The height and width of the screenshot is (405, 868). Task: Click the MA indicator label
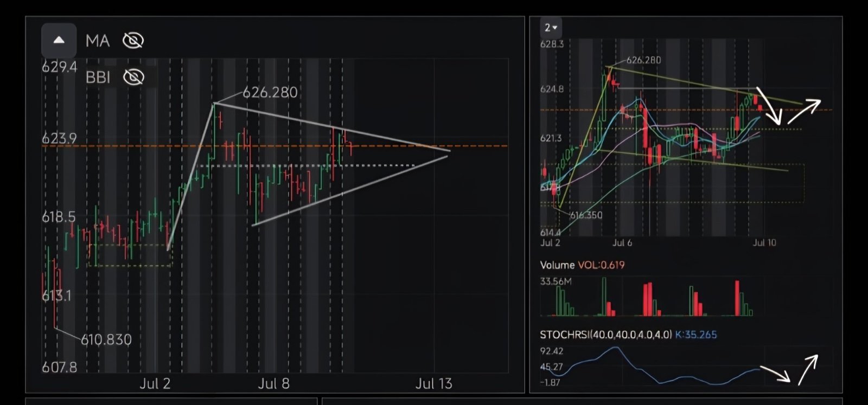coord(98,41)
